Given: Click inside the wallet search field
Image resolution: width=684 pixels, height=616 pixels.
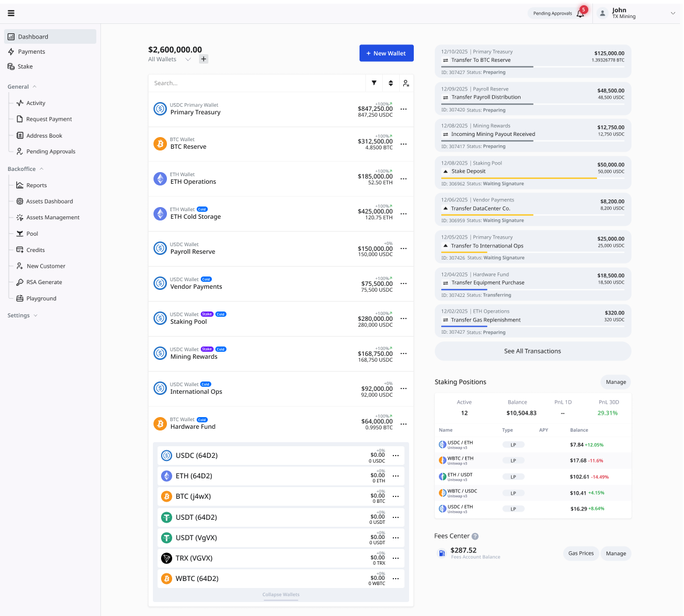Looking at the screenshot, I should point(257,83).
